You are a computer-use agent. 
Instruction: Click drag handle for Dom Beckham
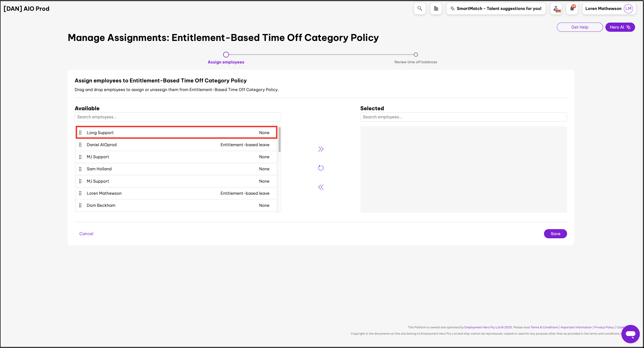click(80, 205)
